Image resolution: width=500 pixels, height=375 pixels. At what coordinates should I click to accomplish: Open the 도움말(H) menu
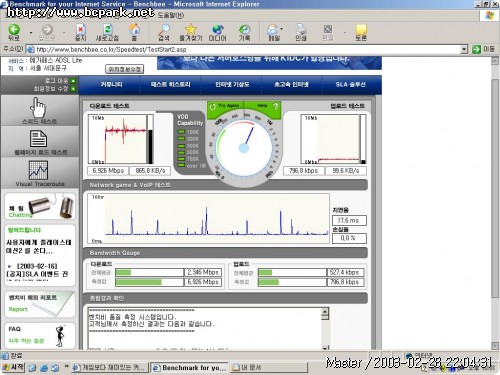click(x=170, y=15)
